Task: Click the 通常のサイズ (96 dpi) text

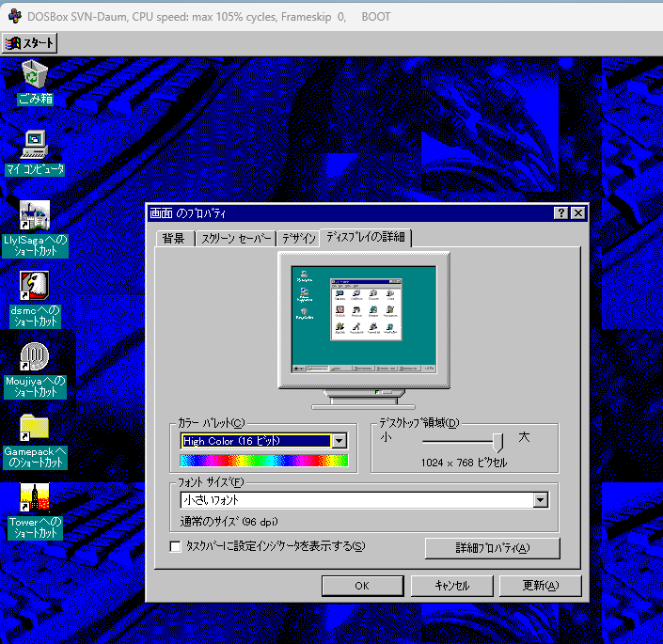Action: click(229, 522)
